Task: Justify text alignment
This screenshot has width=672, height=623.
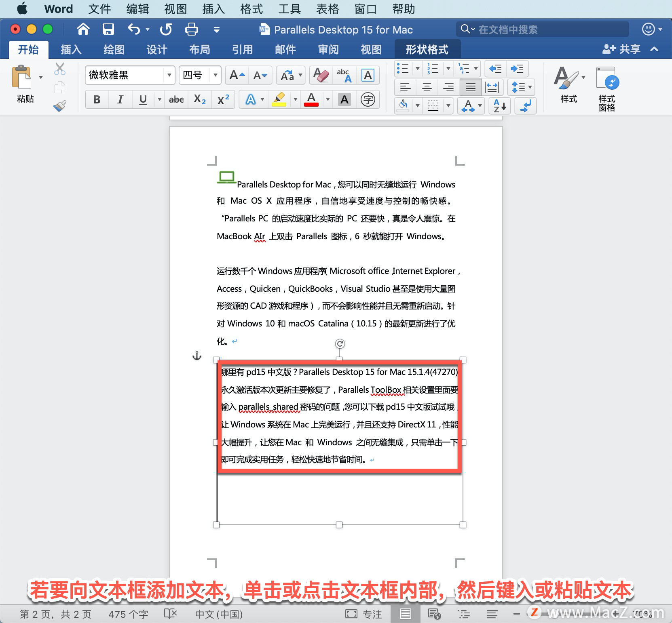Action: 471,87
